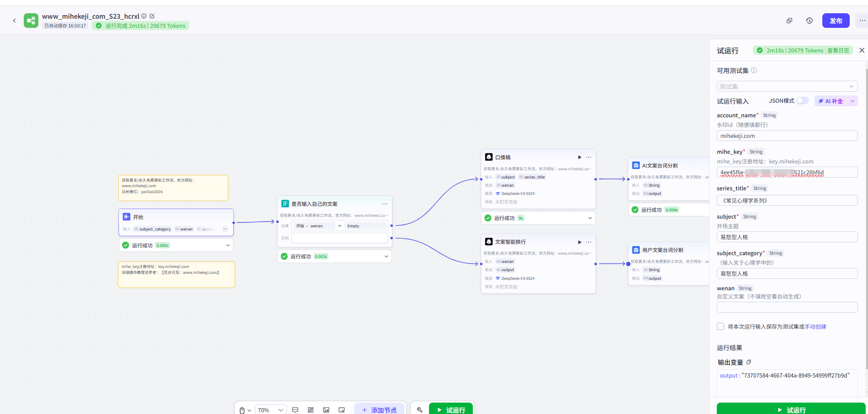Click the edit pencil beside workflow name
Viewport: 868px width, 414px height.
tap(152, 16)
